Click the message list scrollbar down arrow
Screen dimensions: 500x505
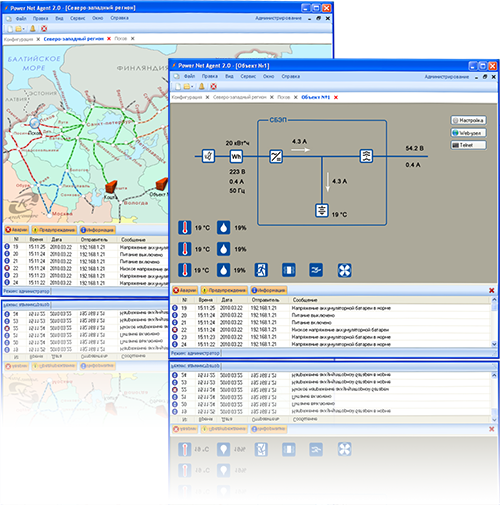coord(494,344)
